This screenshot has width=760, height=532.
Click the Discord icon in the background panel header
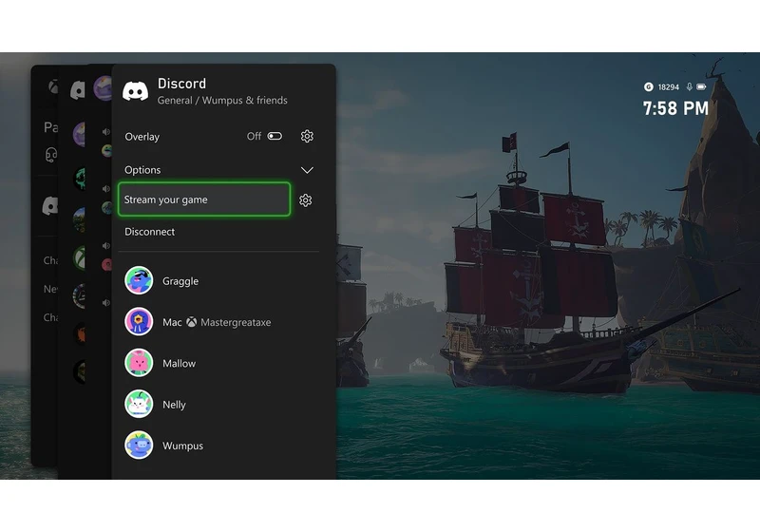[x=78, y=90]
